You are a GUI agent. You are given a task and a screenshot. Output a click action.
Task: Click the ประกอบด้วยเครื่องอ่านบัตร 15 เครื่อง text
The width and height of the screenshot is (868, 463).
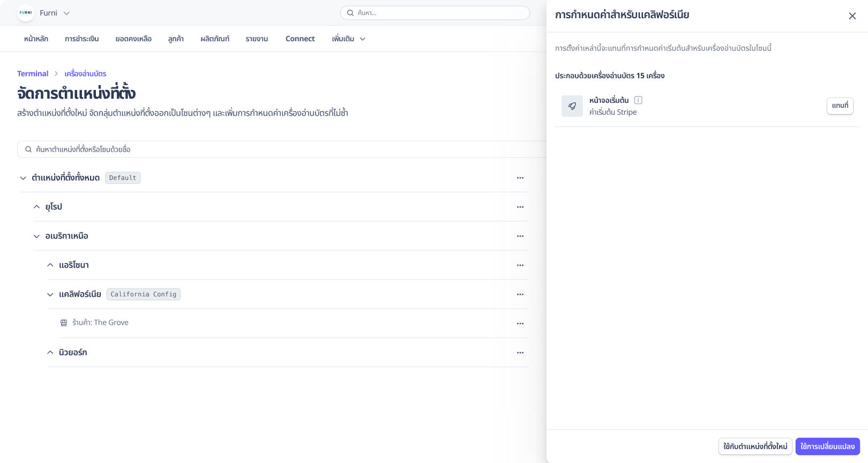coord(610,76)
